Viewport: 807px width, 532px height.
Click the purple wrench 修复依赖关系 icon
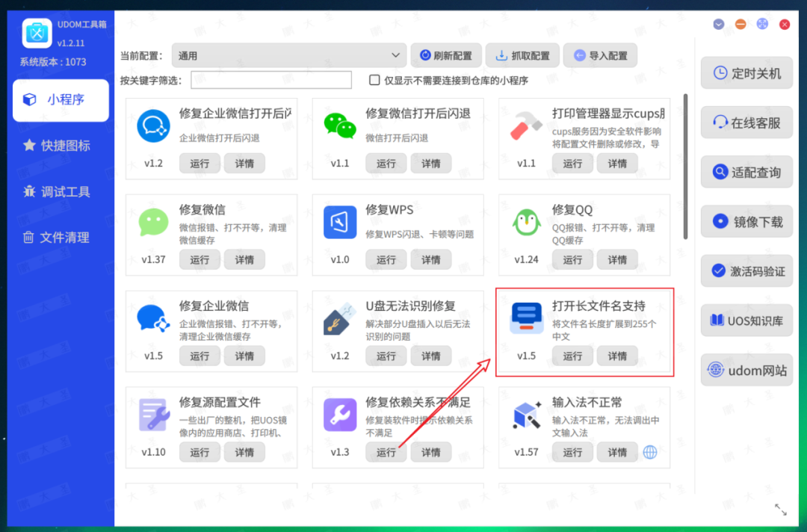(x=340, y=415)
